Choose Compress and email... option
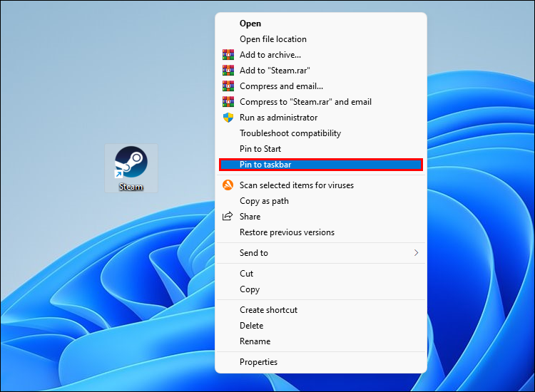 click(x=321, y=86)
